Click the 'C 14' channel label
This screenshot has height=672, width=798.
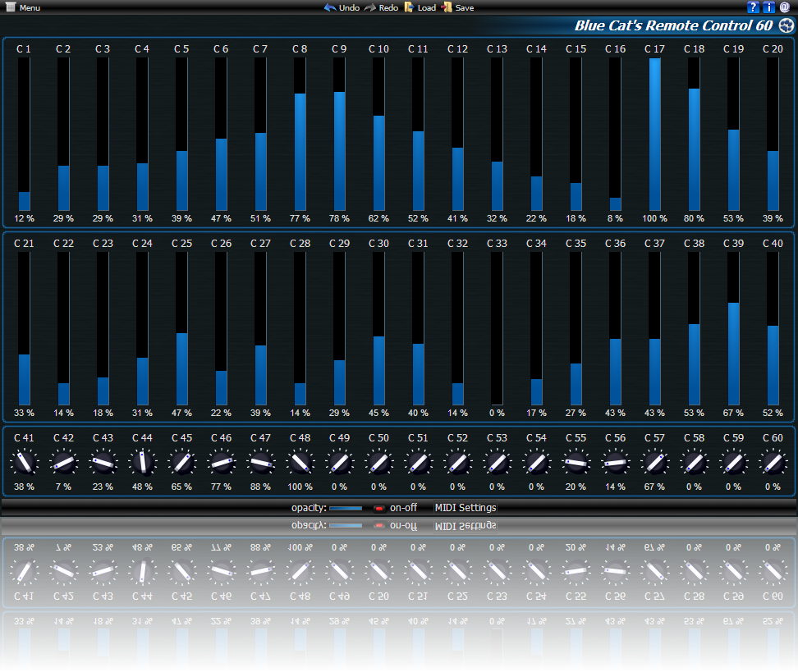[x=536, y=49]
